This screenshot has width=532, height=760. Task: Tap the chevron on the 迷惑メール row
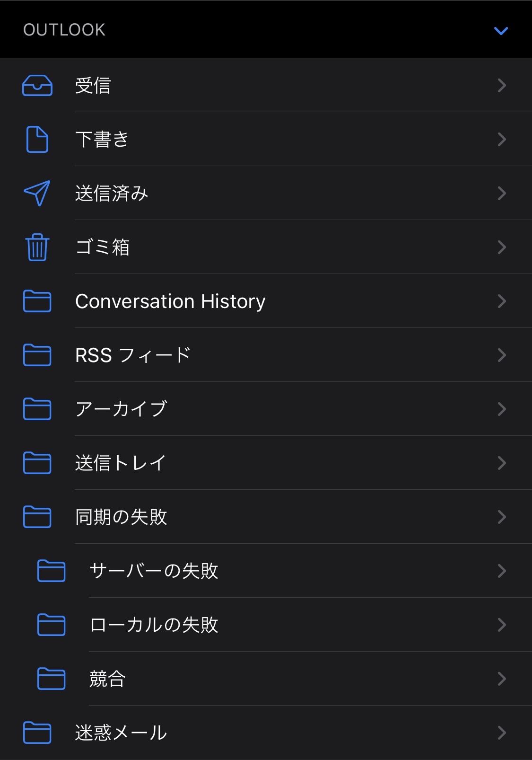point(502,733)
